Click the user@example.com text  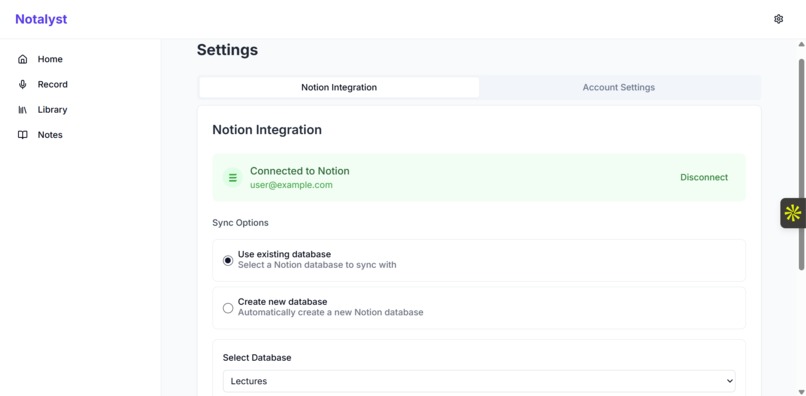(x=291, y=185)
